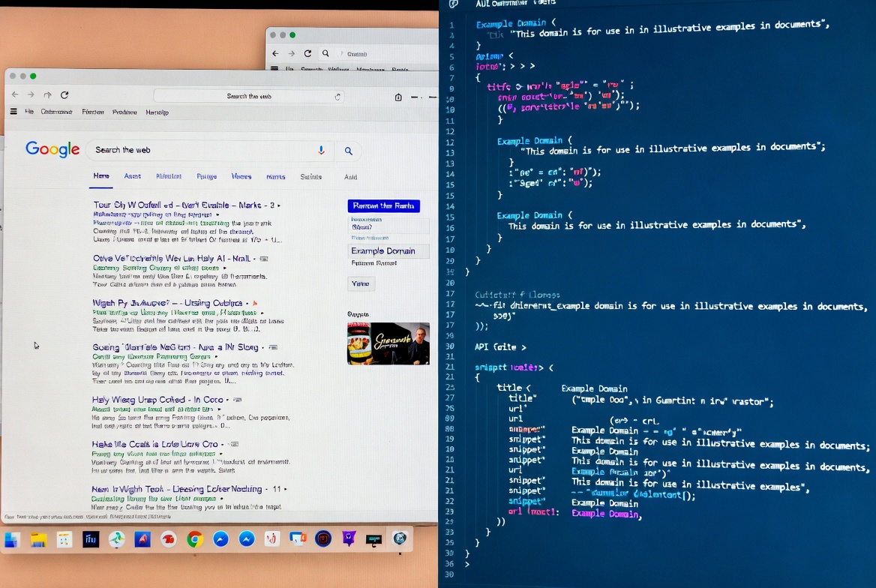Open the third search result starting with Wigeh
The image size is (876, 588).
pyautogui.click(x=167, y=303)
